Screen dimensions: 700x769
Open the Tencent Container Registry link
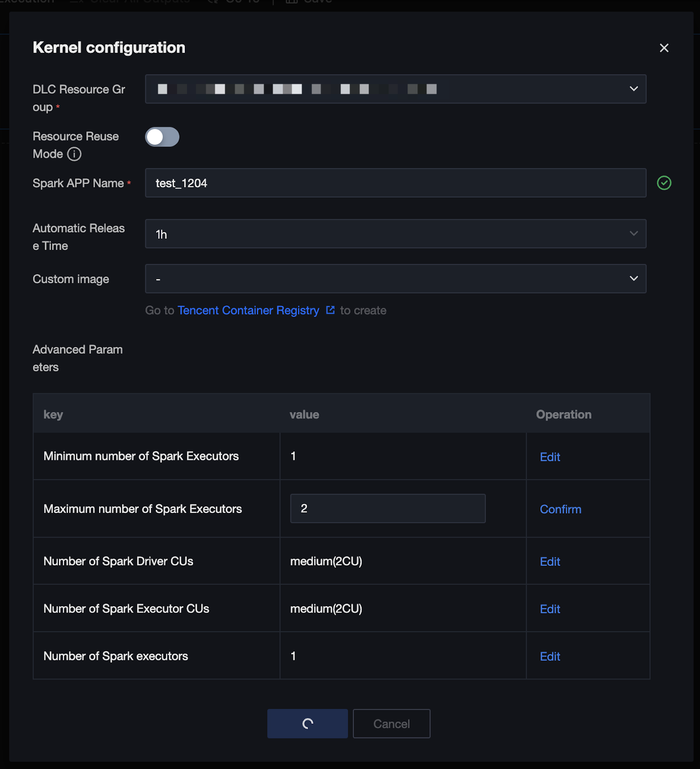[248, 310]
